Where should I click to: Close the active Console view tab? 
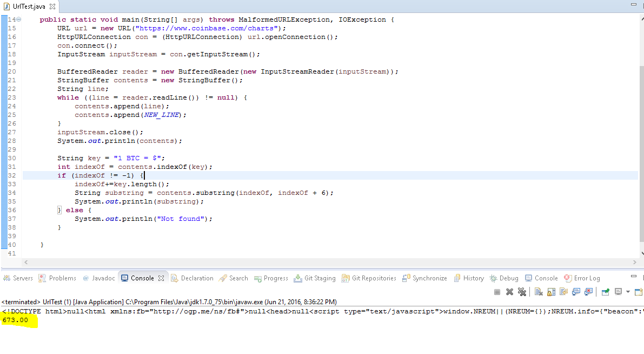[161, 278]
